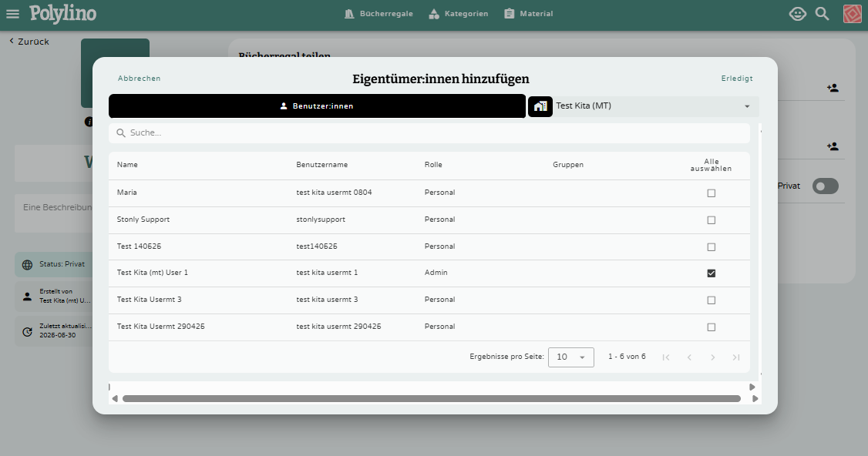This screenshot has height=456, width=868.
Task: Click the eye icon in the header
Action: point(797,14)
